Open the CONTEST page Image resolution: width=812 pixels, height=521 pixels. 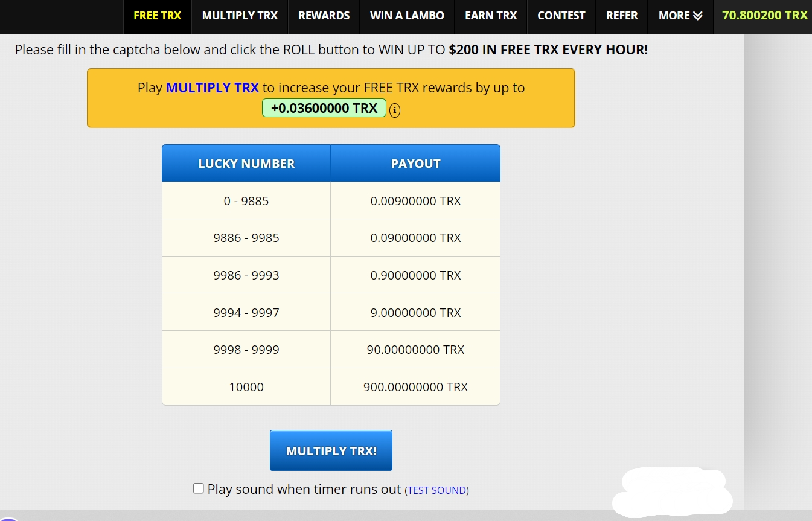561,16
